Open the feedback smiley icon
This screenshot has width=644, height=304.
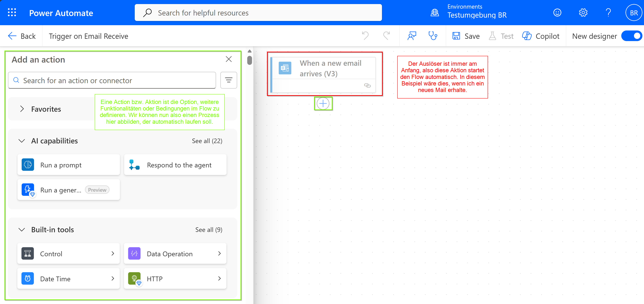557,13
